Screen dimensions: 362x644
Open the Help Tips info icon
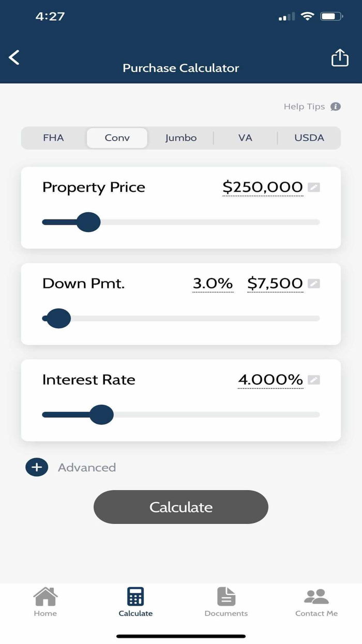[x=335, y=106]
